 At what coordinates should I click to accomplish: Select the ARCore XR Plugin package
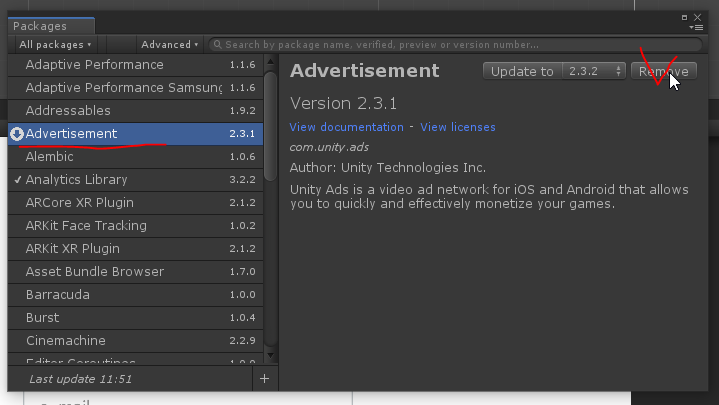(x=135, y=203)
